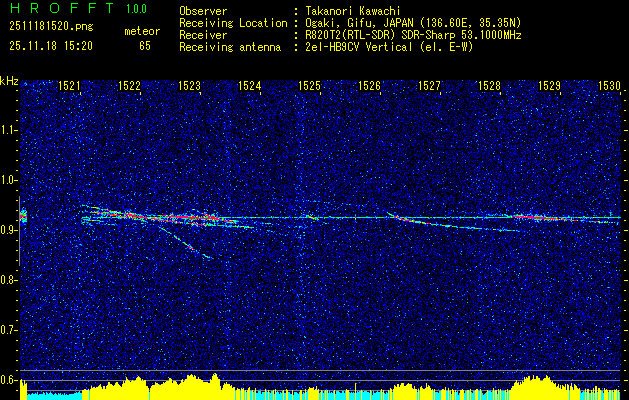The height and width of the screenshot is (400, 629).
Task: Click the Ogaki, Gifu, JAPAN location text
Action: point(413,23)
